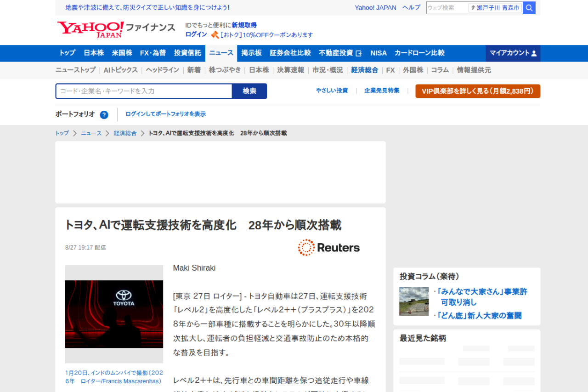The height and width of the screenshot is (392, 588).
Task: Open コラム sub-navigation item
Action: [x=440, y=70]
